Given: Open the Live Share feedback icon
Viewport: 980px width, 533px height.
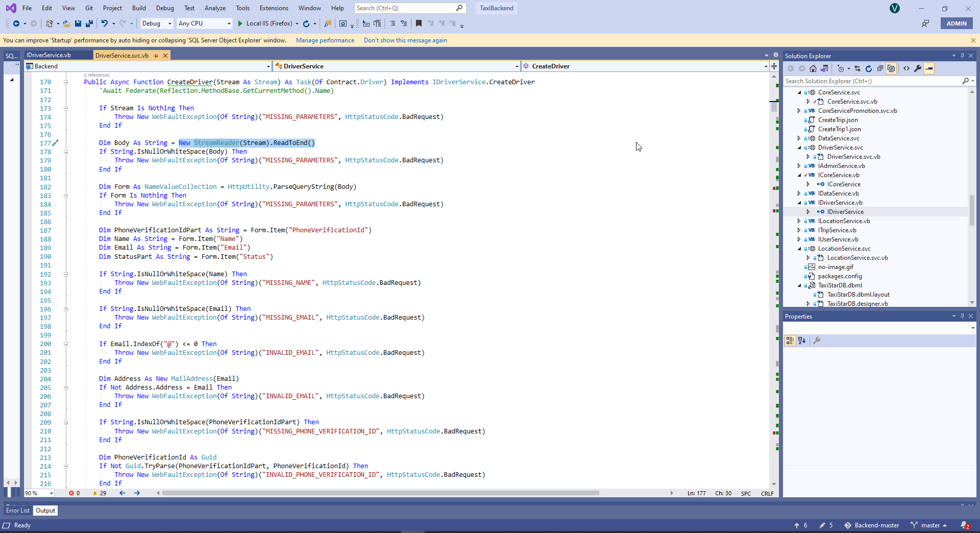Looking at the screenshot, I should pos(925,23).
